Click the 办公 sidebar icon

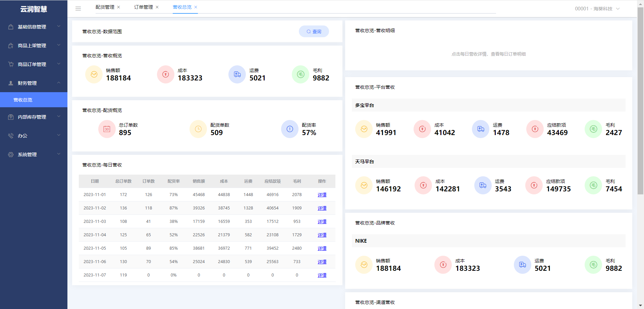point(11,136)
